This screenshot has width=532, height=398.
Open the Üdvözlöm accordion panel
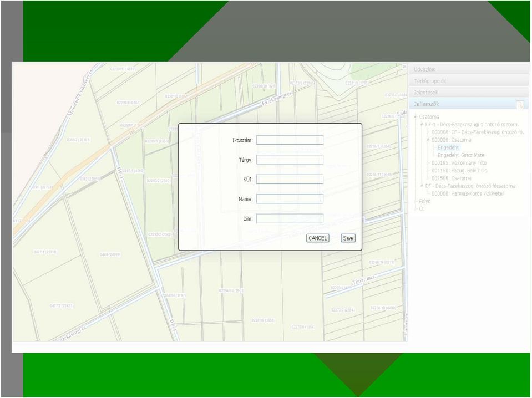pyautogui.click(x=469, y=69)
